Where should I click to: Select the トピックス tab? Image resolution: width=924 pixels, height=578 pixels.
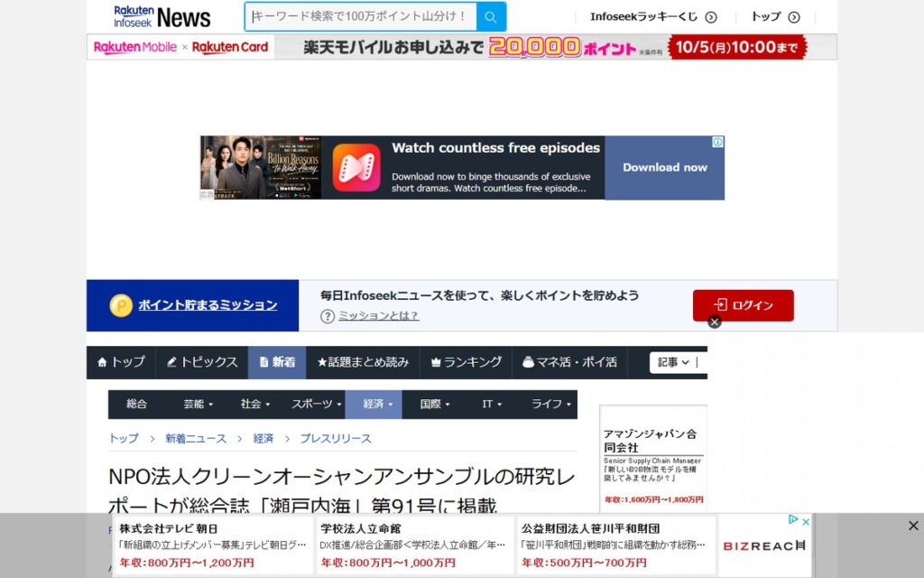[201, 362]
